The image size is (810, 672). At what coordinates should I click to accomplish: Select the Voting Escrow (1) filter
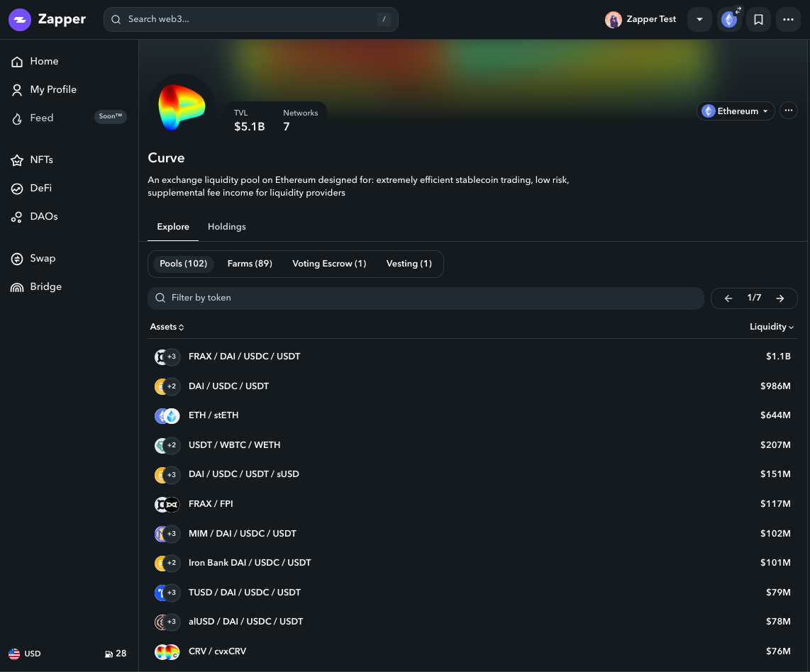329,264
